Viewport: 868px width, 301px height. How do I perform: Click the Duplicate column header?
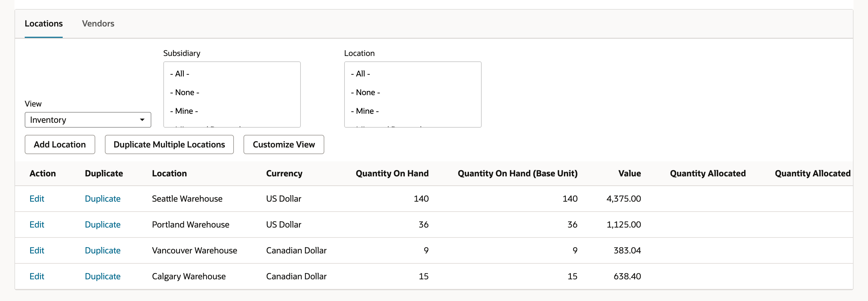[104, 173]
